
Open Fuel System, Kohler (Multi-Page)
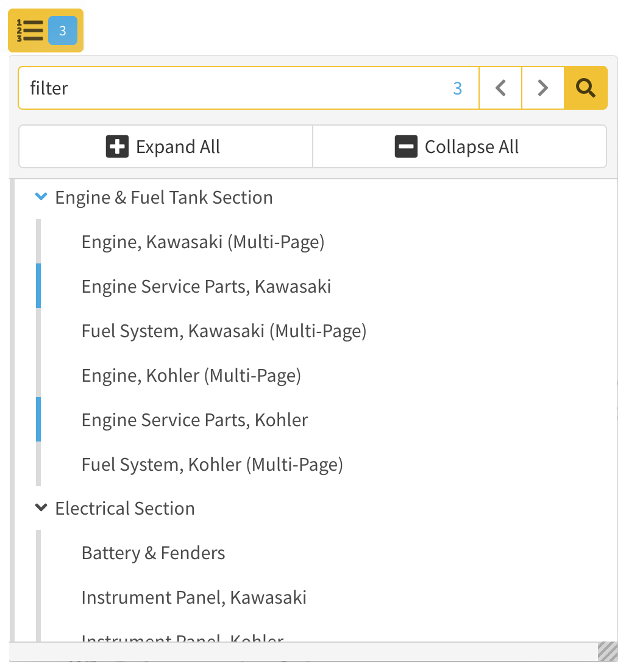point(212,465)
